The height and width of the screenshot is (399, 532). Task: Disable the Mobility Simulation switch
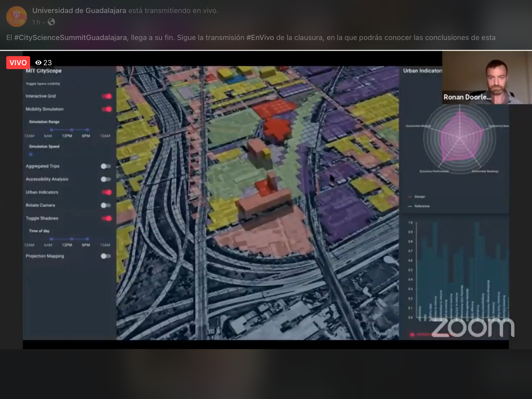pos(107,109)
